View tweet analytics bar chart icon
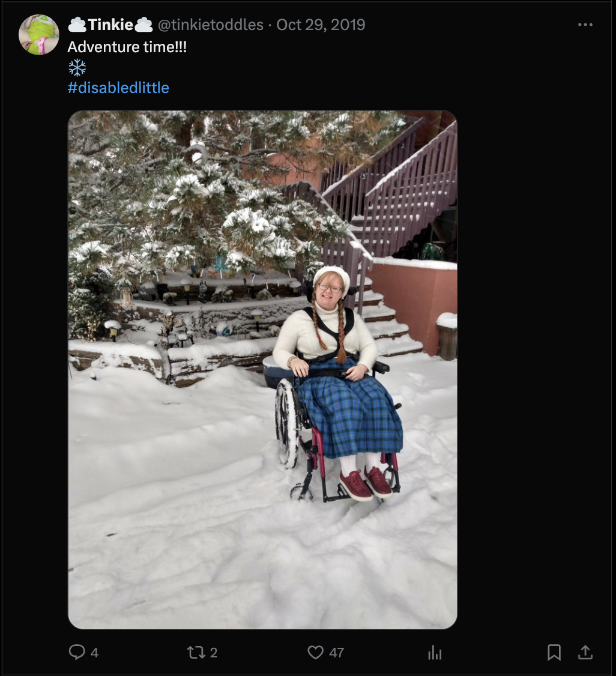This screenshot has height=676, width=616. (x=435, y=653)
